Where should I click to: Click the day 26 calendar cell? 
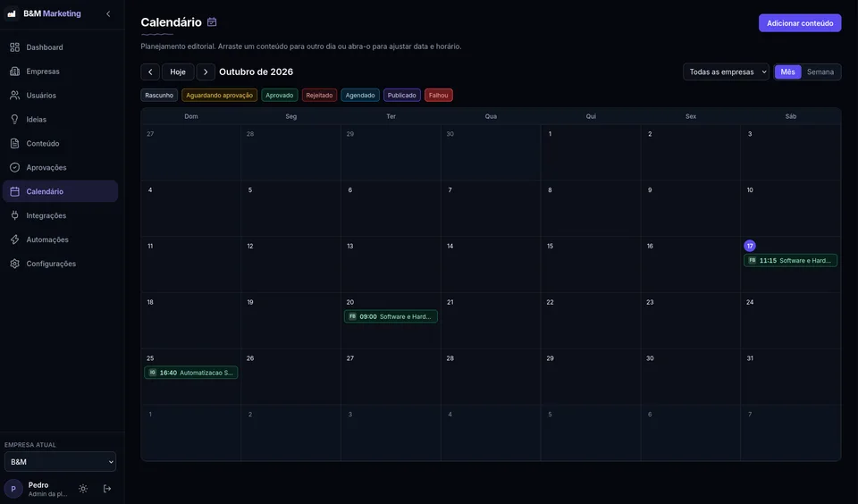tap(291, 376)
